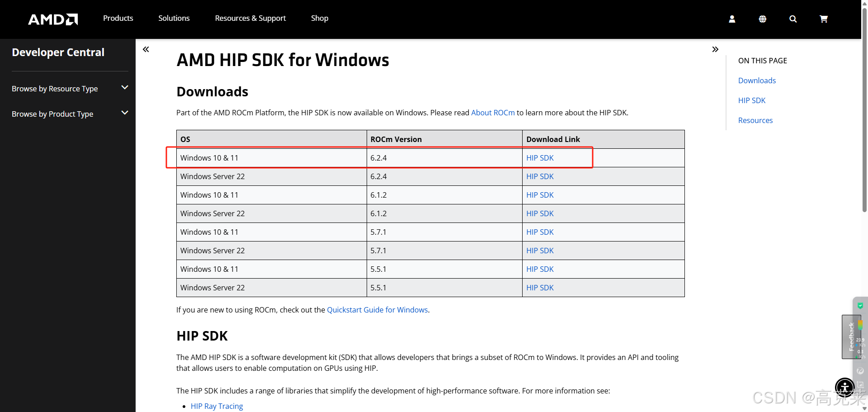Open the Products menu
The image size is (868, 412).
[118, 19]
